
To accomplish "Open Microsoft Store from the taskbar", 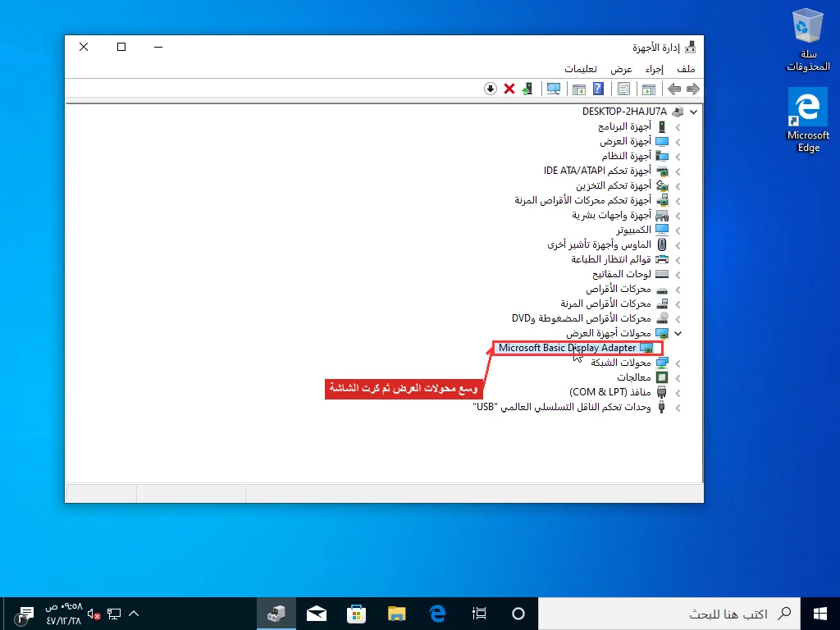I will pos(356,614).
